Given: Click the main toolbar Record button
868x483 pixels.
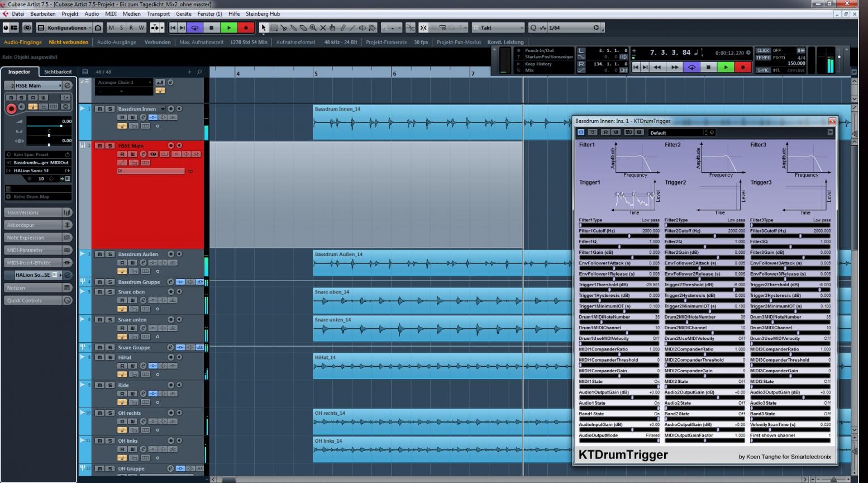Looking at the screenshot, I should point(246,27).
